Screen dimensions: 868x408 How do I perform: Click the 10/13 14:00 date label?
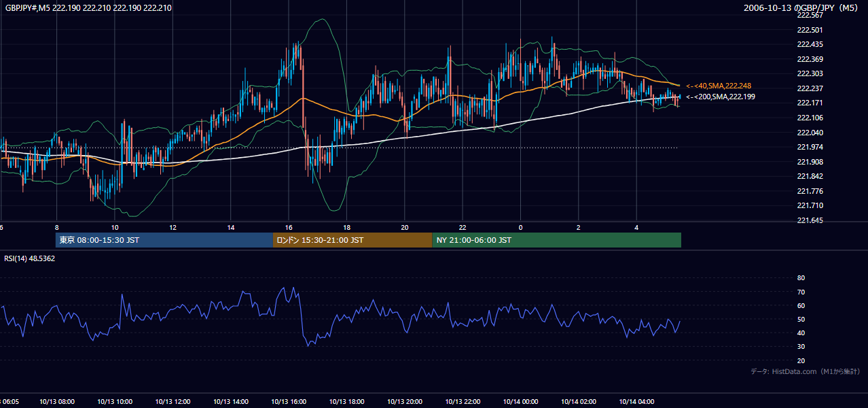tap(231, 402)
